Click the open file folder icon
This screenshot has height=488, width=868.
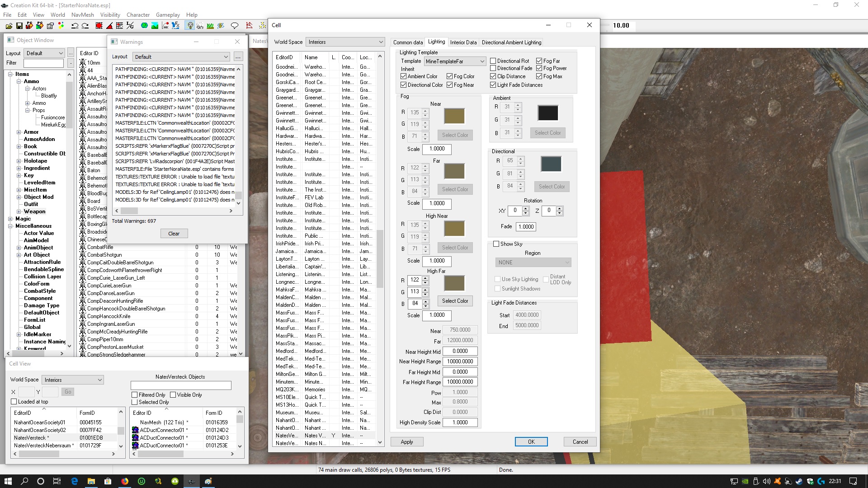click(x=9, y=26)
